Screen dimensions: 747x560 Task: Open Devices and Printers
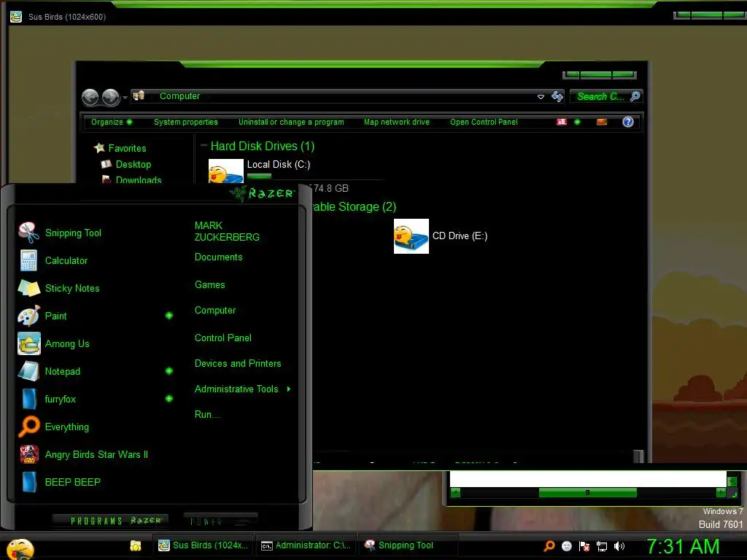click(x=238, y=364)
